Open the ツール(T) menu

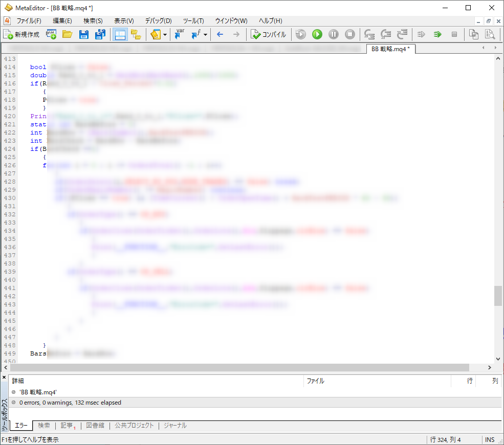click(193, 21)
